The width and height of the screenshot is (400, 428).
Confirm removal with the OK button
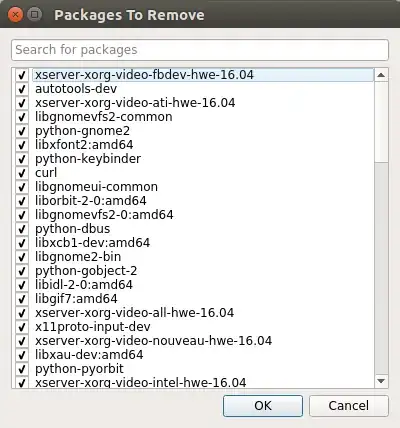(x=263, y=406)
